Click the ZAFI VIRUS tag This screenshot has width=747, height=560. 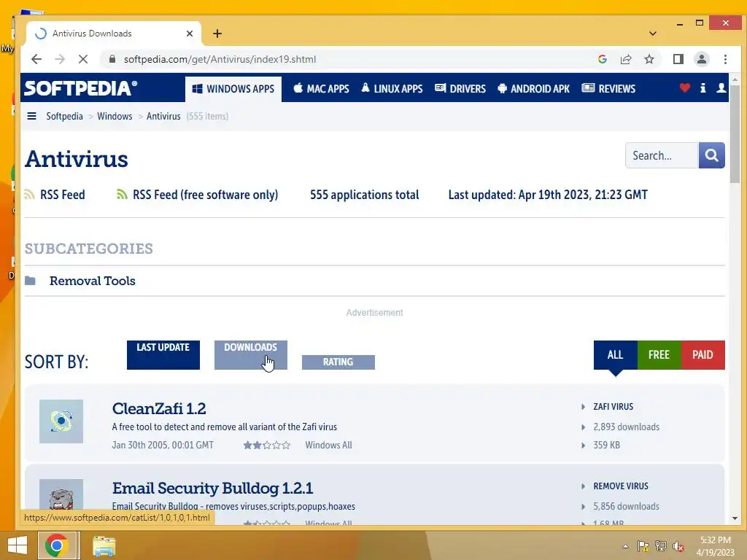(x=613, y=407)
